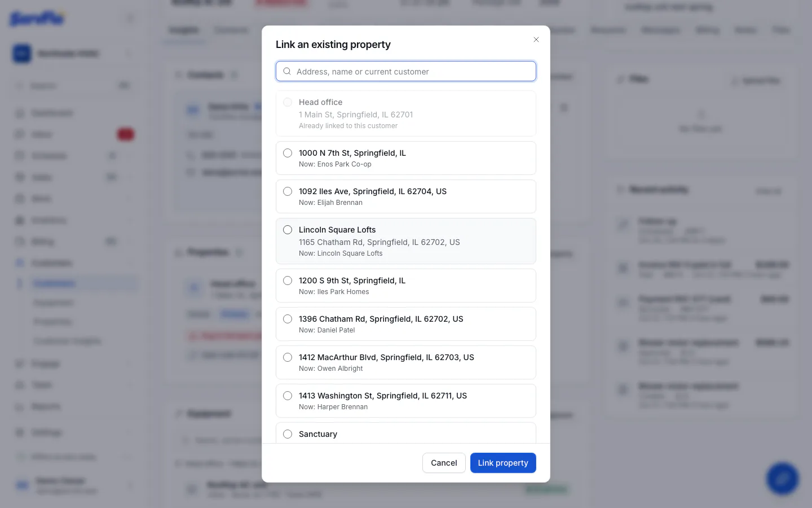The height and width of the screenshot is (508, 812).
Task: Click the 'Link an existing property' heading
Action: click(333, 45)
